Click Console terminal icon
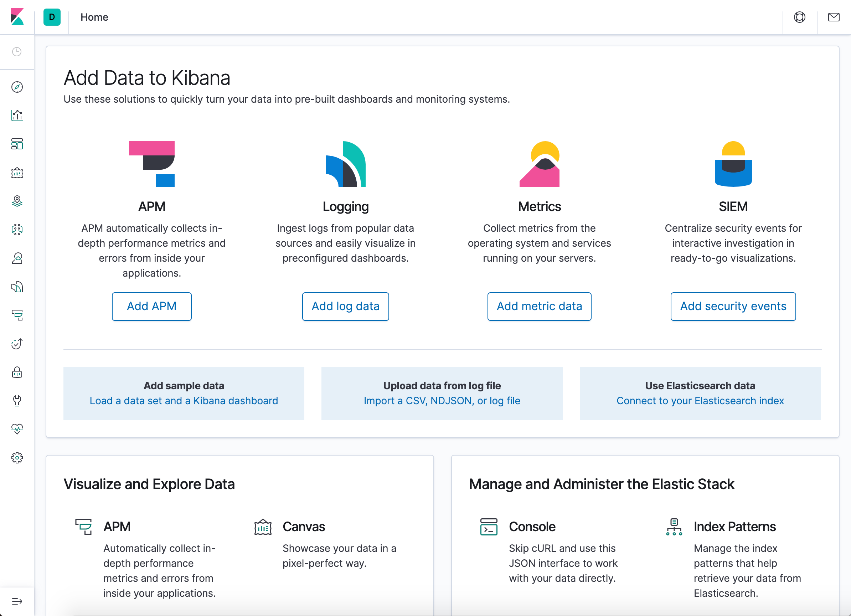The image size is (851, 616). (x=489, y=527)
